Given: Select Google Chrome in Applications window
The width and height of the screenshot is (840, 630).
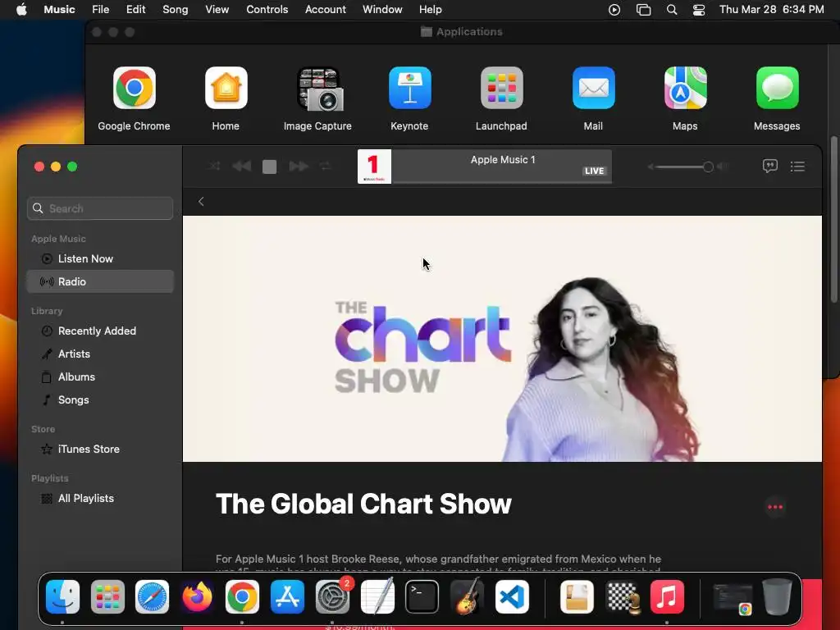Looking at the screenshot, I should [134, 88].
